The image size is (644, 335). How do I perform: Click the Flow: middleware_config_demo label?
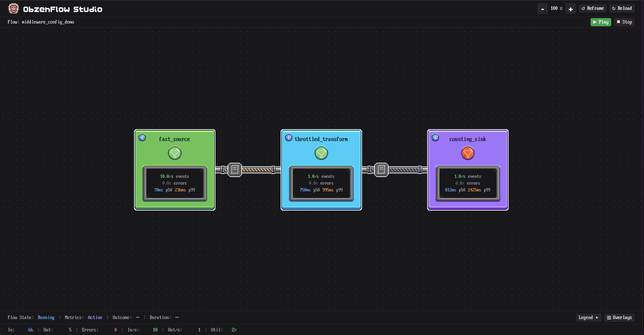point(41,22)
